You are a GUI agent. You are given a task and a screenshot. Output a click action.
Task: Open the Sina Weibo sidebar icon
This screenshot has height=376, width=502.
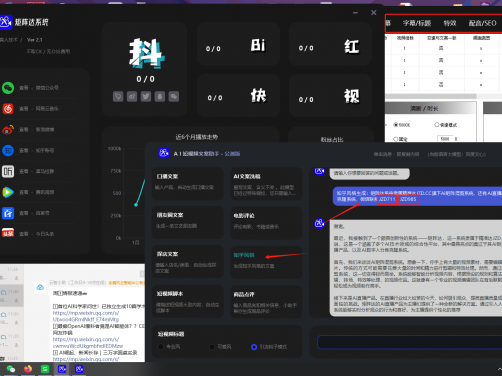[x=8, y=130]
